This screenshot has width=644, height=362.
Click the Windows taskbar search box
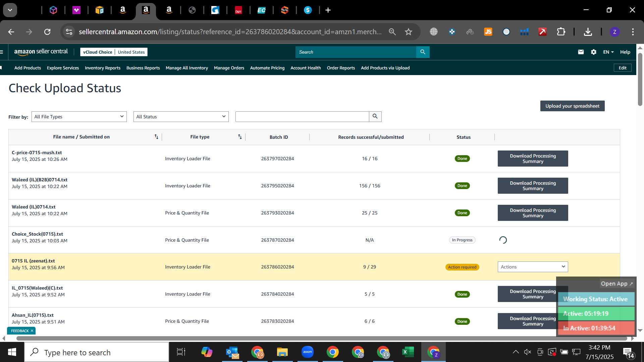coord(97,352)
